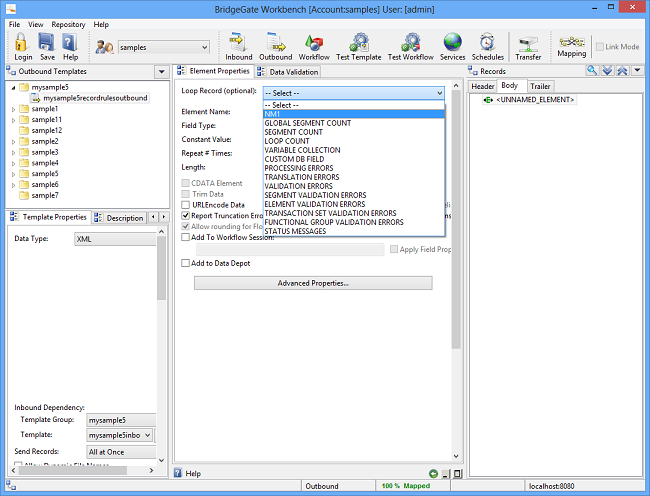Switch to the Trailer records tab

pyautogui.click(x=540, y=86)
